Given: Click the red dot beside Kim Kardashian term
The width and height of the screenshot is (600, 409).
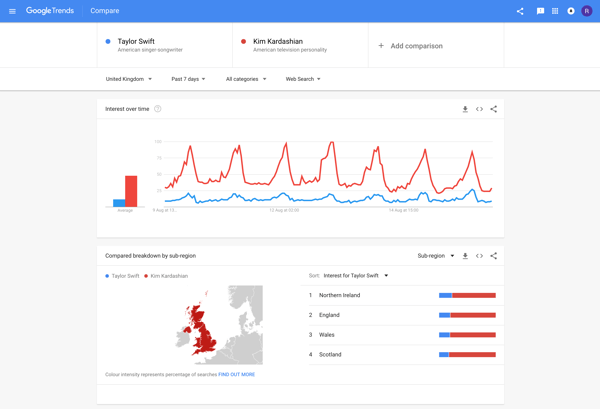Looking at the screenshot, I should (243, 41).
